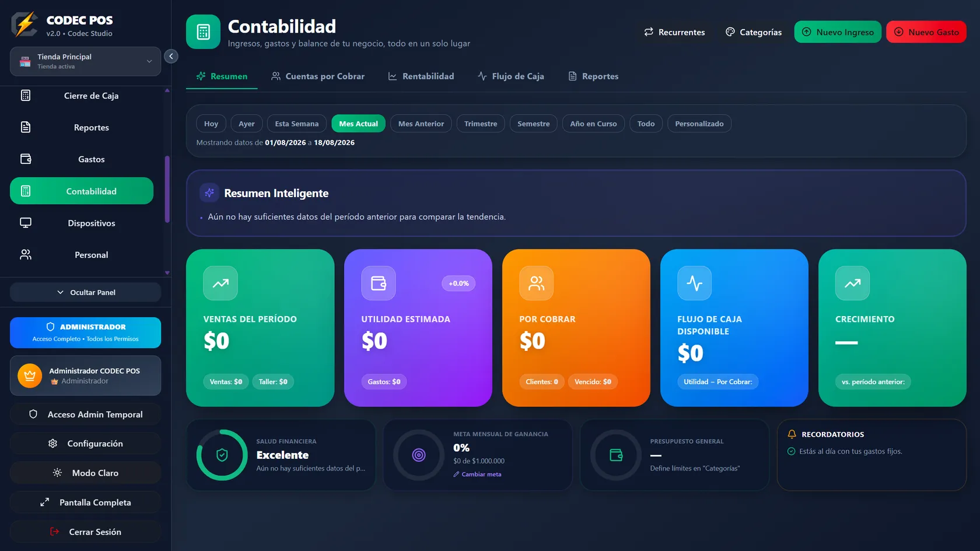Open the Categorías section
980x551 pixels.
pyautogui.click(x=754, y=32)
